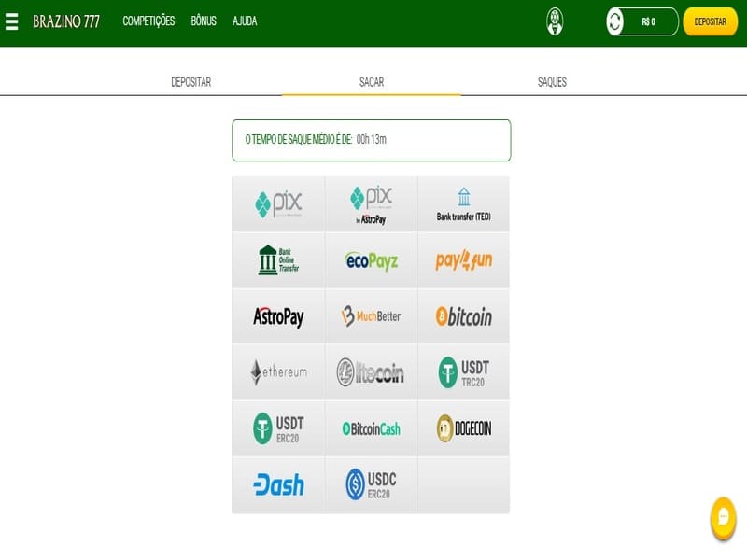This screenshot has height=560, width=747.
Task: Open the Competições menu
Action: tap(148, 21)
